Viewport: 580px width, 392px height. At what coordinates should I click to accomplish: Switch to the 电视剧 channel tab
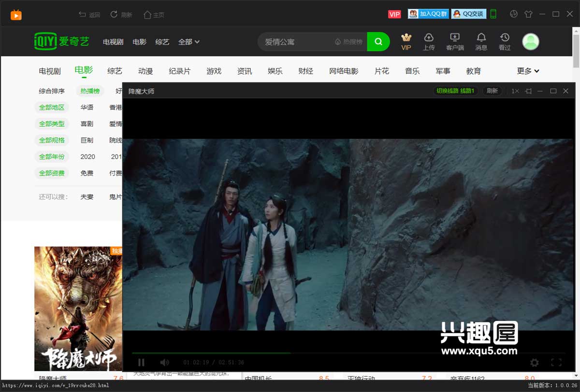pos(50,71)
